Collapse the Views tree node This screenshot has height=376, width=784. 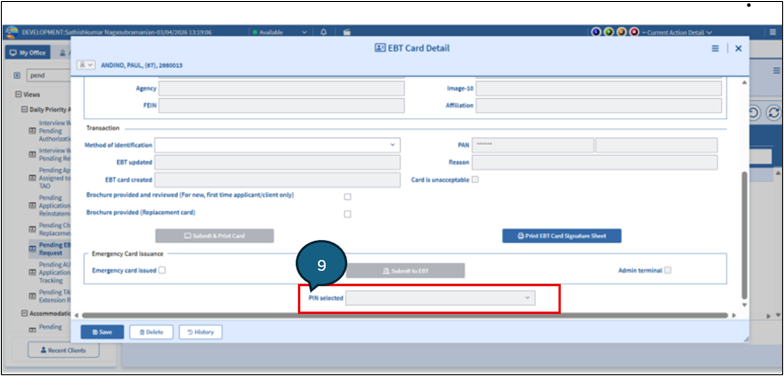coord(18,94)
